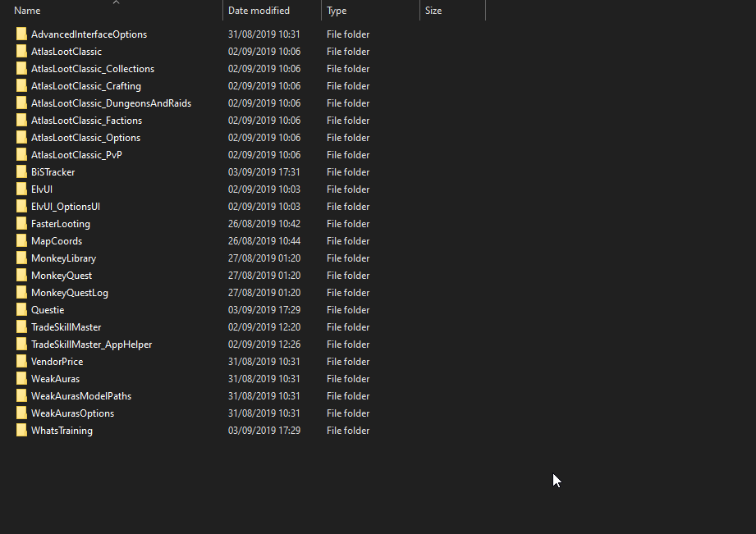
Task: Select the AtlasLootClassic_Options folder name
Action: (x=86, y=138)
